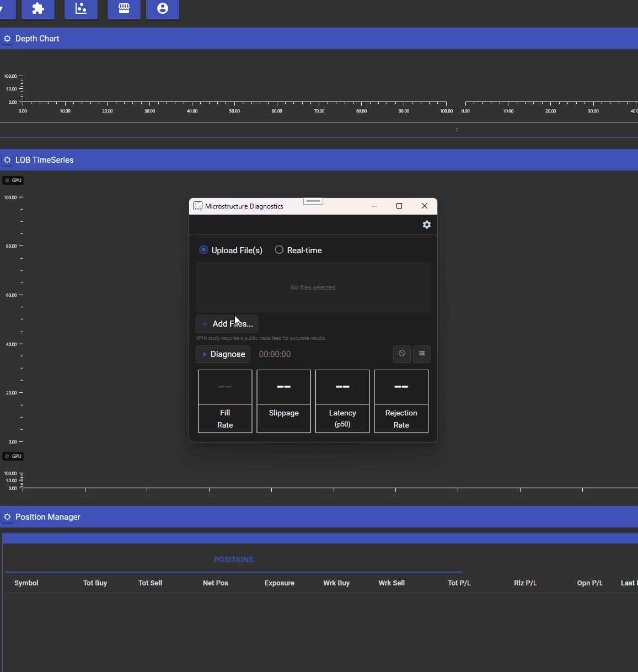The height and width of the screenshot is (672, 638).
Task: Click the Tot Buy column header
Action: click(x=95, y=583)
